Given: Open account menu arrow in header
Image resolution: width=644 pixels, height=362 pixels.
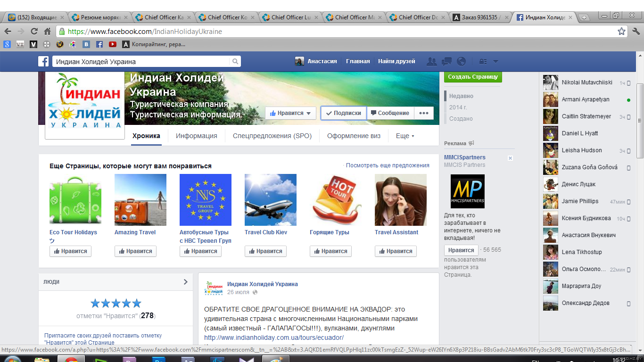Looking at the screenshot, I should point(495,61).
